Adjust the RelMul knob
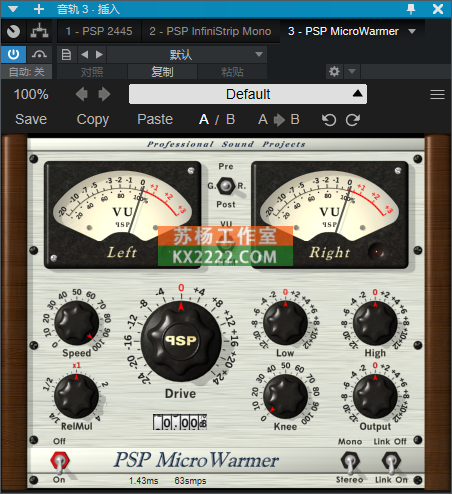The width and height of the screenshot is (452, 494). (x=77, y=396)
